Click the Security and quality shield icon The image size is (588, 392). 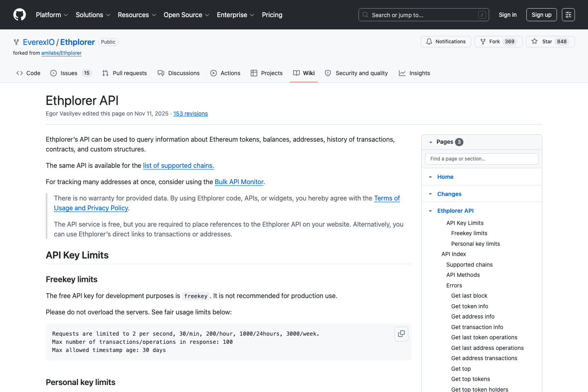click(328, 73)
